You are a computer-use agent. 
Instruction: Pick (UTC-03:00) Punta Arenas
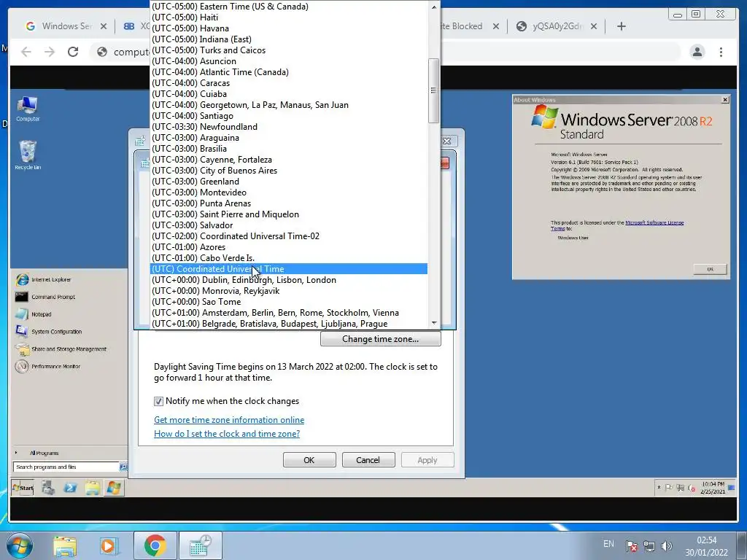pyautogui.click(x=289, y=203)
